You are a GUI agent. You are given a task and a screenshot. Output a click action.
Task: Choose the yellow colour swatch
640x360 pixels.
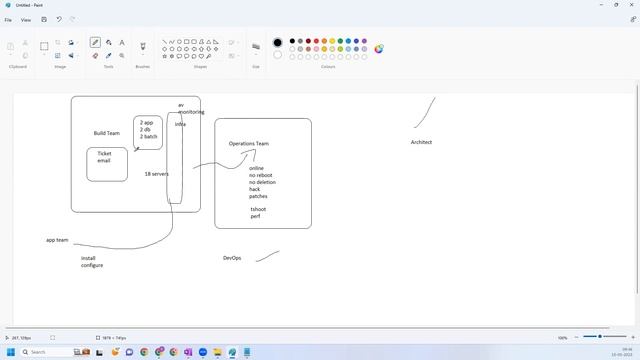tap(332, 41)
